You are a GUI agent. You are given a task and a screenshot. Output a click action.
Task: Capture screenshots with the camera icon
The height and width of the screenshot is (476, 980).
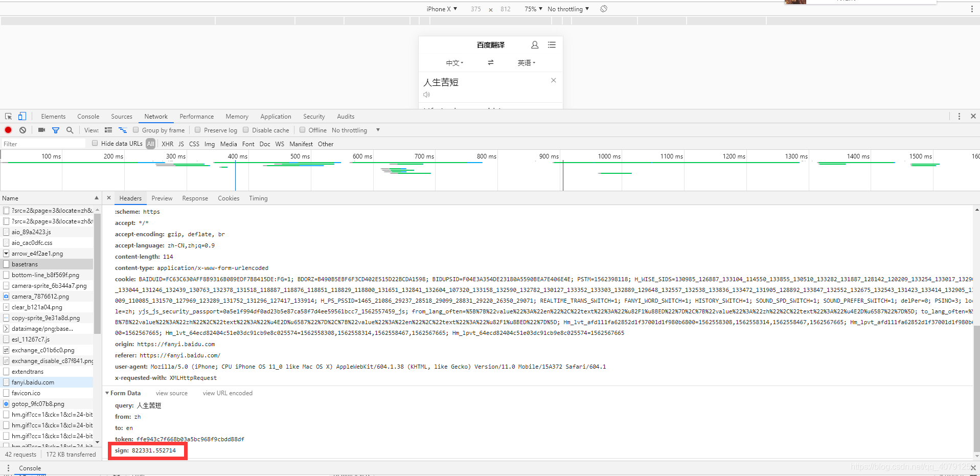41,130
